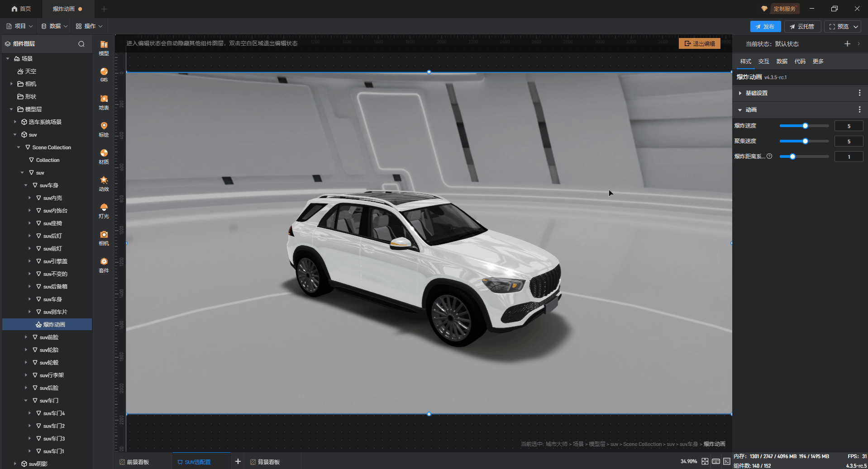Switch to the 交互 tab
Viewport: 868px width, 469px height.
click(764, 62)
